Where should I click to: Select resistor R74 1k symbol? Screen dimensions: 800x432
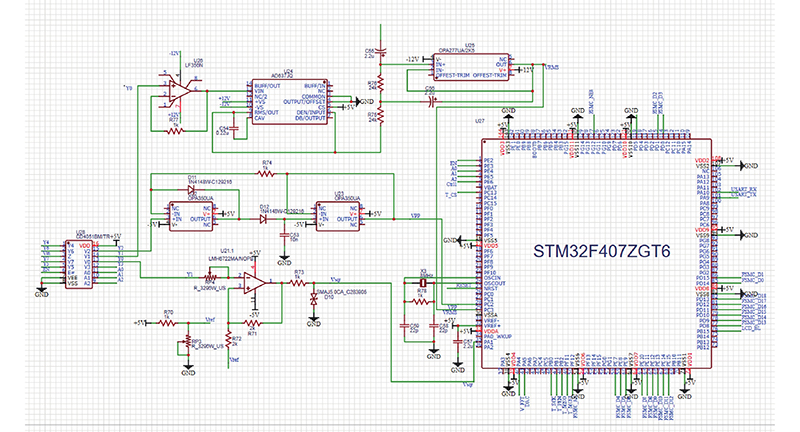[x=266, y=174]
